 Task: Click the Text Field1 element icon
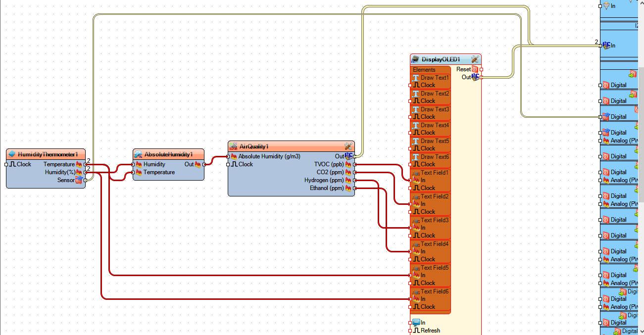coord(416,173)
